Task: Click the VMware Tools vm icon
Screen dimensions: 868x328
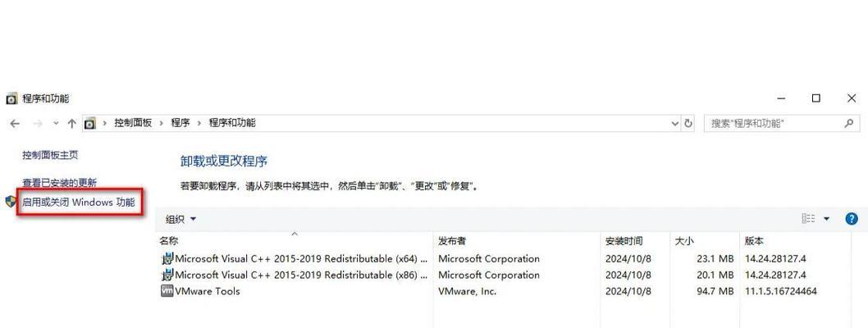Action: pos(167,291)
